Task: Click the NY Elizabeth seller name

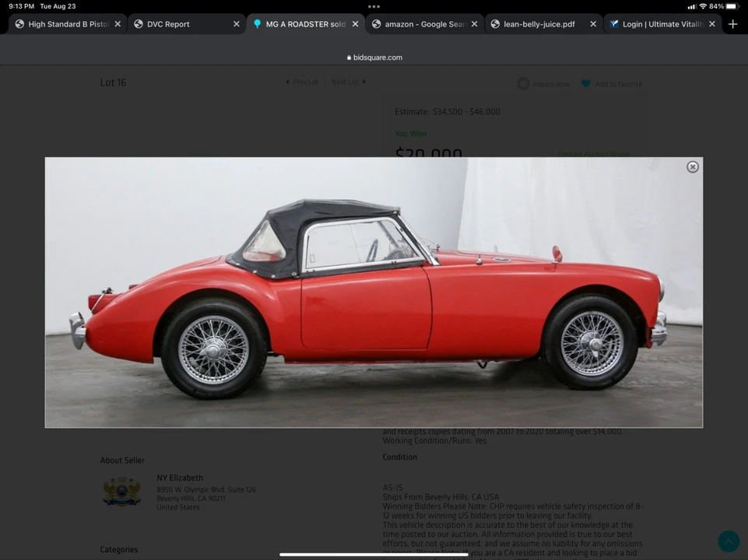Action: pos(180,478)
